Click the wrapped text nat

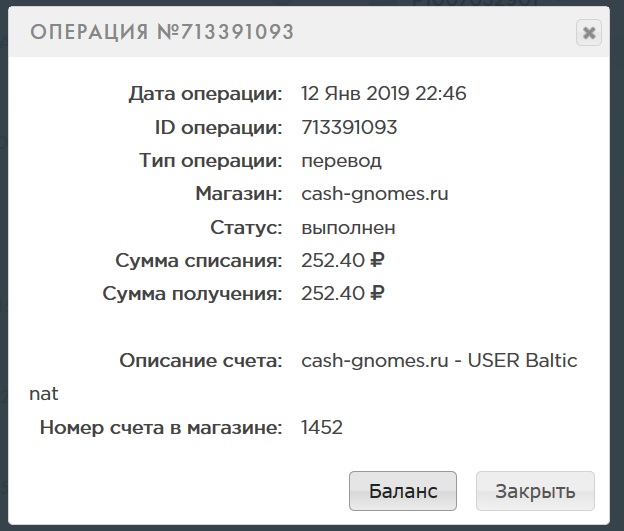(44, 394)
